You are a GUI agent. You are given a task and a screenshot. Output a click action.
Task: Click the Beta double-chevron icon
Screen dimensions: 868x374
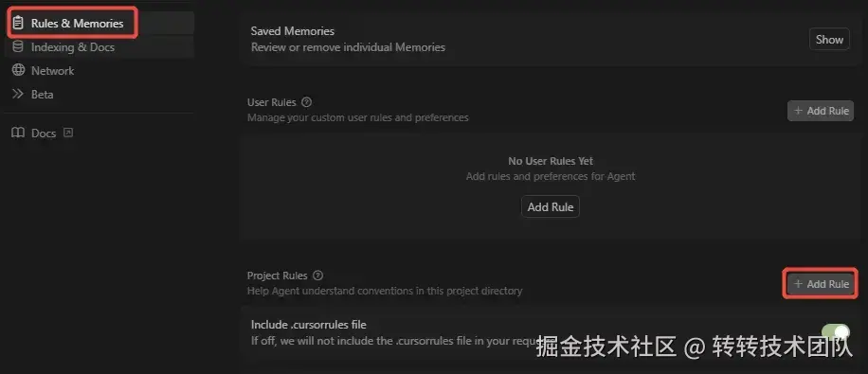(18, 94)
